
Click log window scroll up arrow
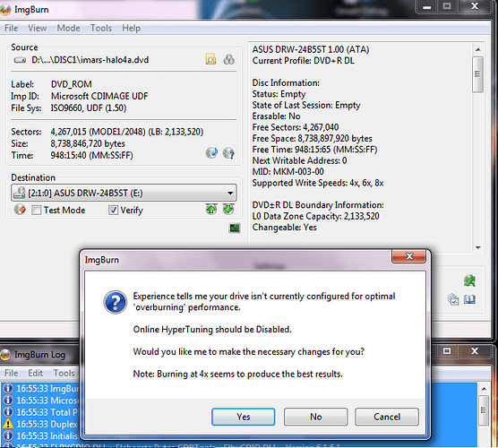[x=484, y=389]
